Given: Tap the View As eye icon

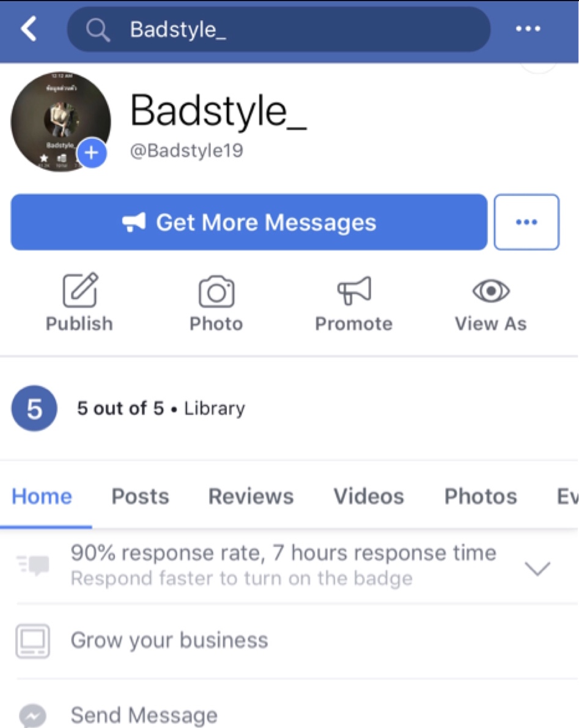Looking at the screenshot, I should 491,291.
